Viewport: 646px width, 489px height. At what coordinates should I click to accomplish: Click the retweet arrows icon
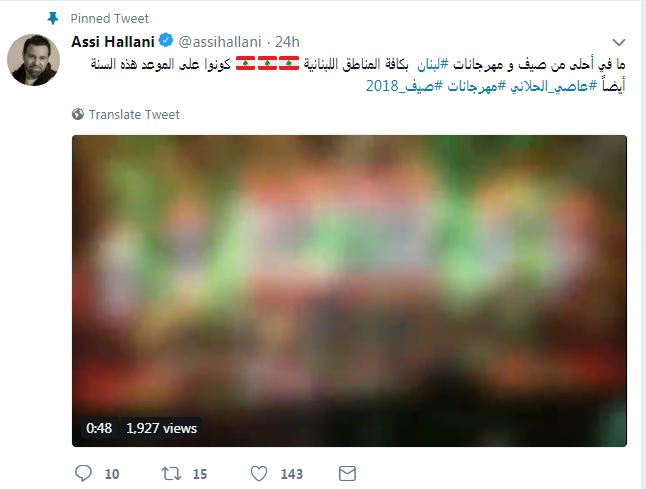coord(171,473)
